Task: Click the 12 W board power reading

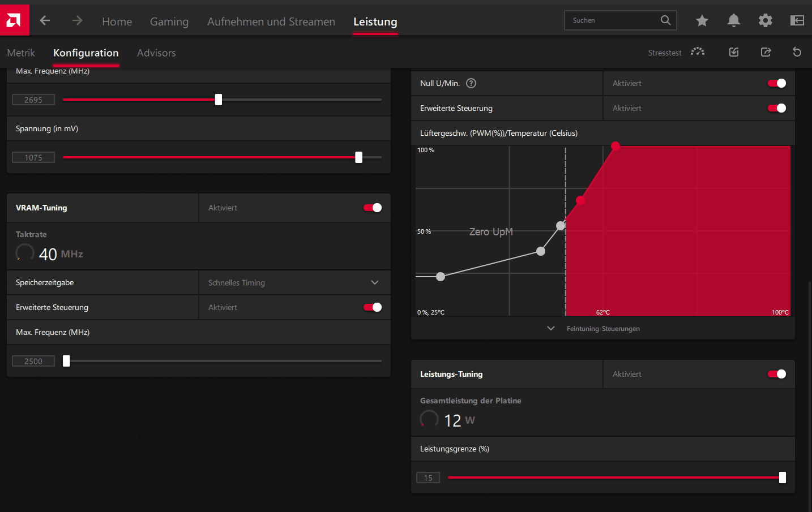Action: point(459,420)
